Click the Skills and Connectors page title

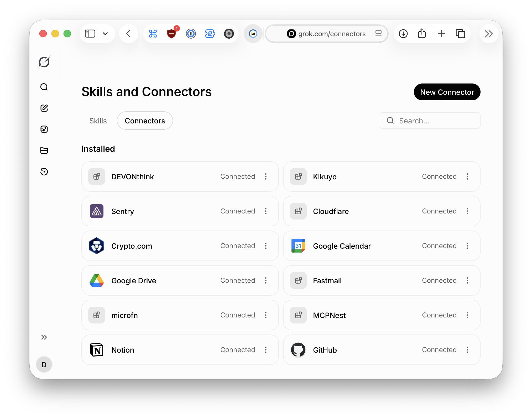pos(147,92)
